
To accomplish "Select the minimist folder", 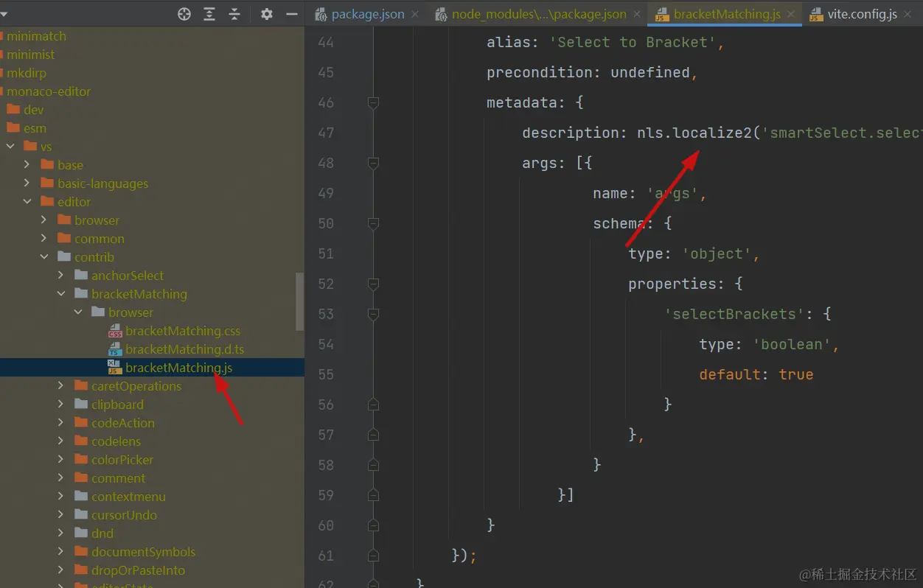I will click(x=31, y=55).
